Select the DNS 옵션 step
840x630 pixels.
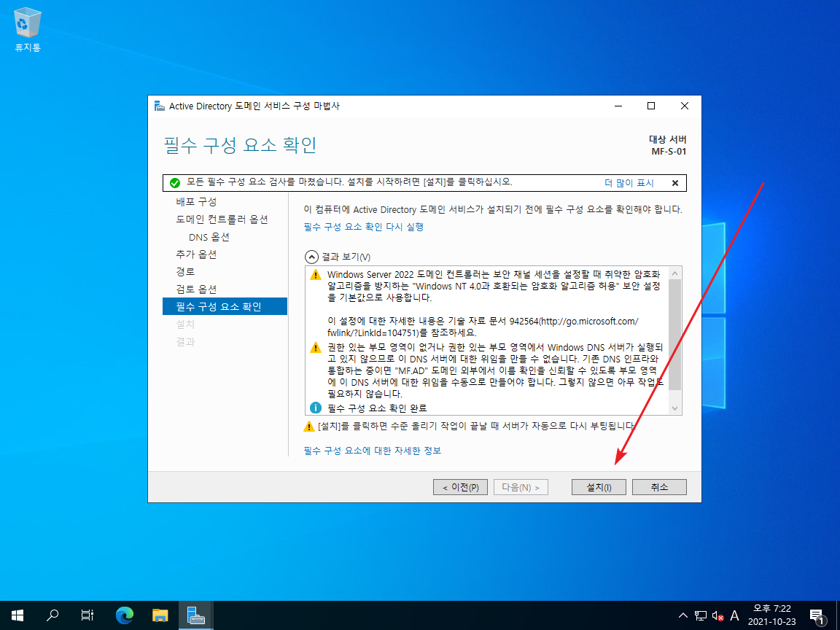tap(209, 237)
